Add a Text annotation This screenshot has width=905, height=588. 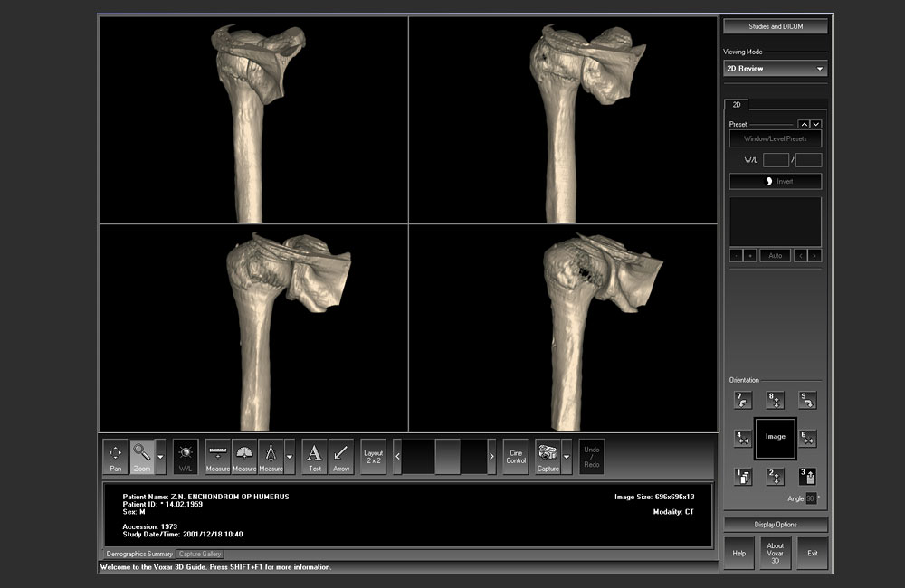coord(314,457)
